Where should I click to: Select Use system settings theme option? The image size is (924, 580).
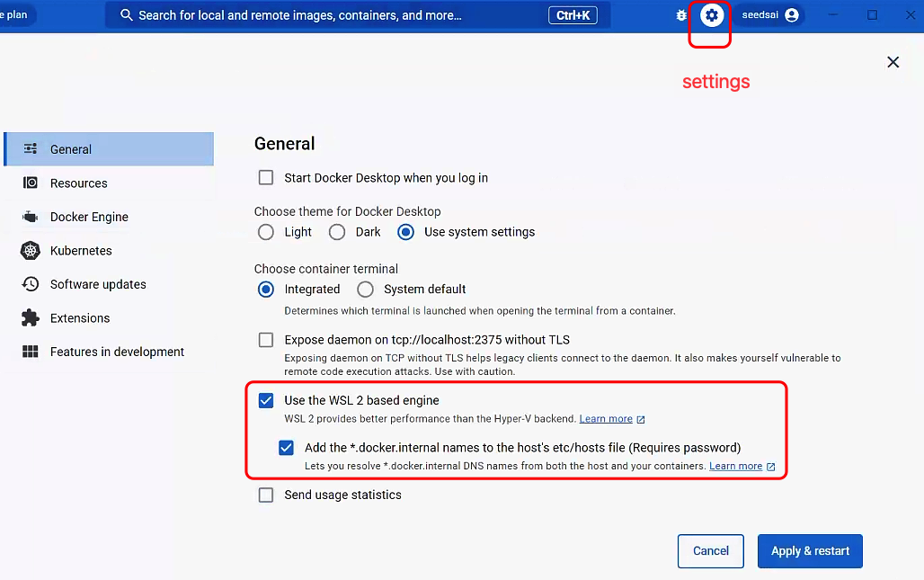pyautogui.click(x=405, y=232)
